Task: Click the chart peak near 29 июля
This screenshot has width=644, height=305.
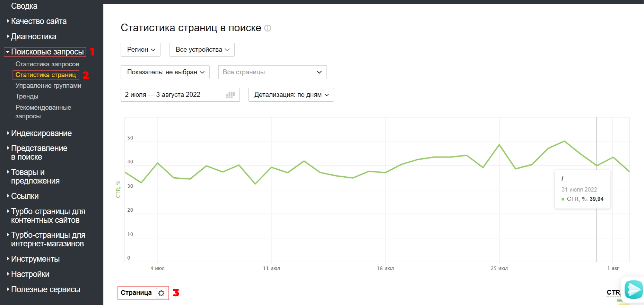Action: [564, 141]
